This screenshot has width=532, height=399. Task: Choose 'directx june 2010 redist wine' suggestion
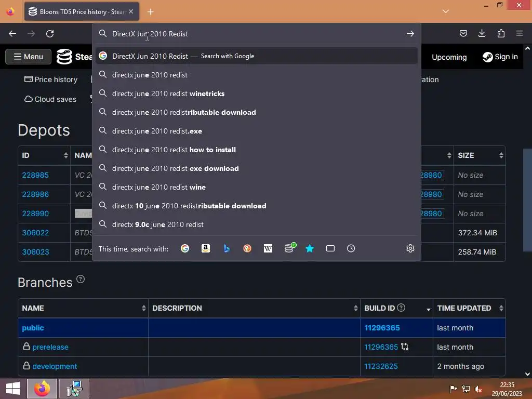257,187
